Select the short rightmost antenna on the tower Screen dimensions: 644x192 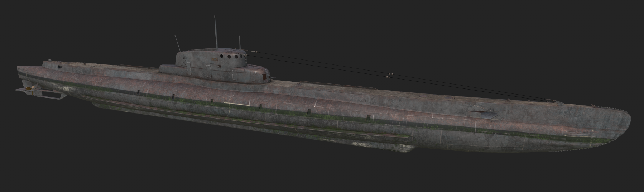coord(240,42)
